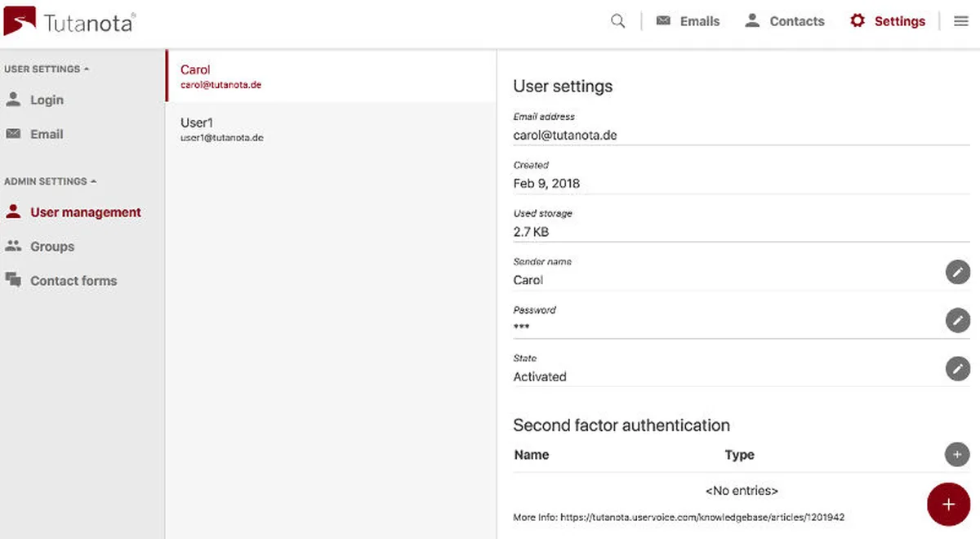Switch to the Contacts tab
The height and width of the screenshot is (539, 980).
point(784,21)
